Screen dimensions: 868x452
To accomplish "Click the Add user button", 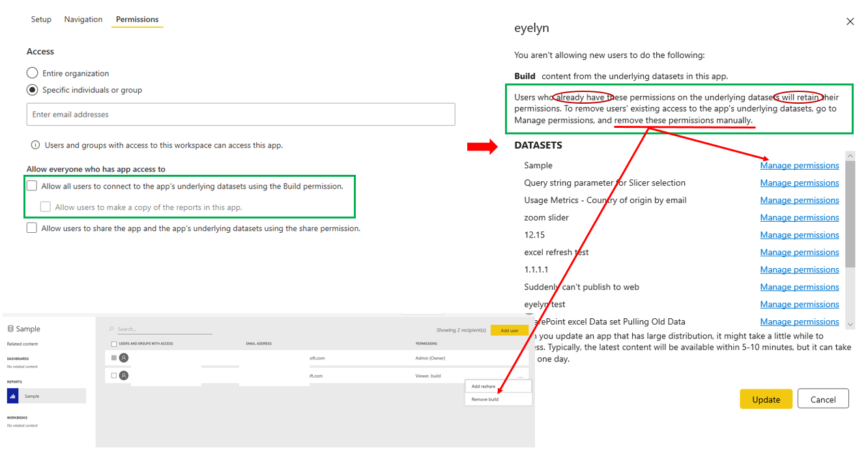I will point(510,331).
